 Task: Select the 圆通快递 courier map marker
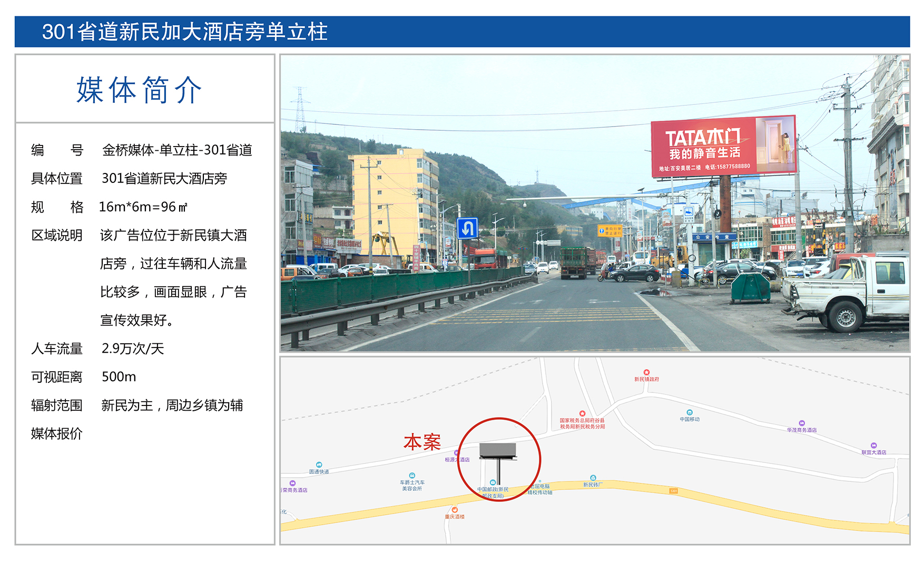pos(319,465)
